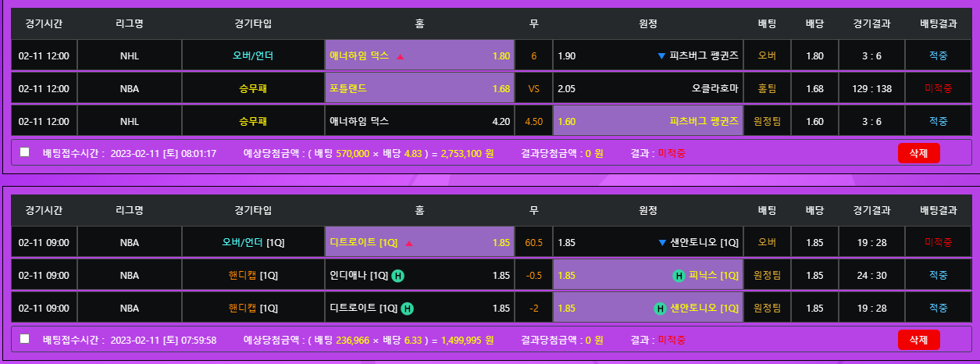
Task: Click the green H badge beside 디트로이트 [1Q]
Action: point(407,309)
